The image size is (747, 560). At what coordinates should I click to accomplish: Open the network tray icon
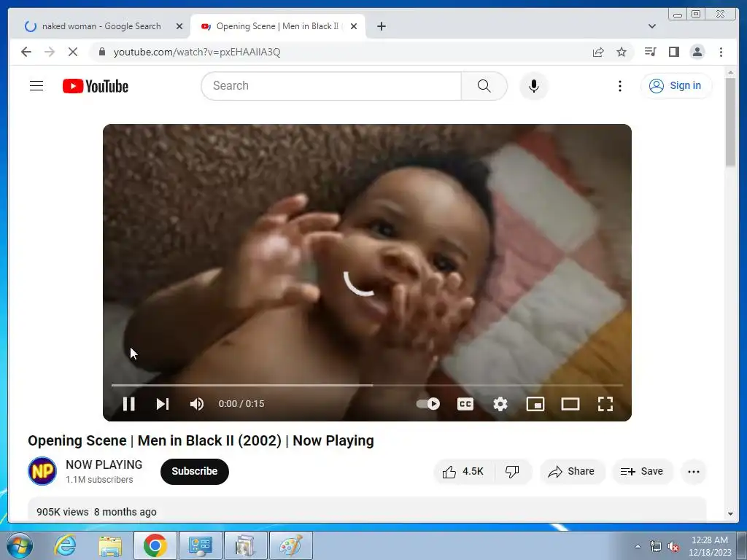click(x=656, y=547)
